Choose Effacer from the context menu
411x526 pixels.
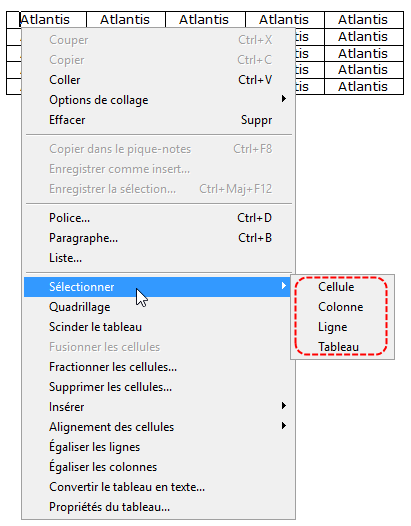(x=158, y=120)
